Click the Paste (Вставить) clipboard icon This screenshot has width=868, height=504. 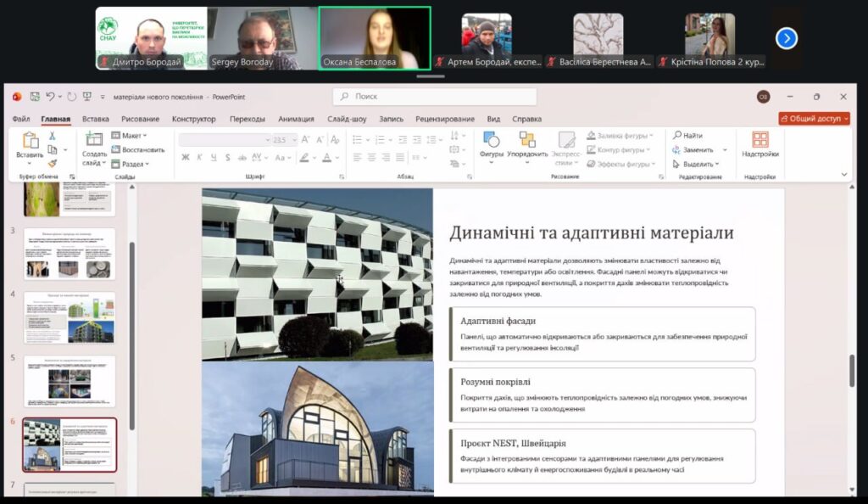point(30,141)
